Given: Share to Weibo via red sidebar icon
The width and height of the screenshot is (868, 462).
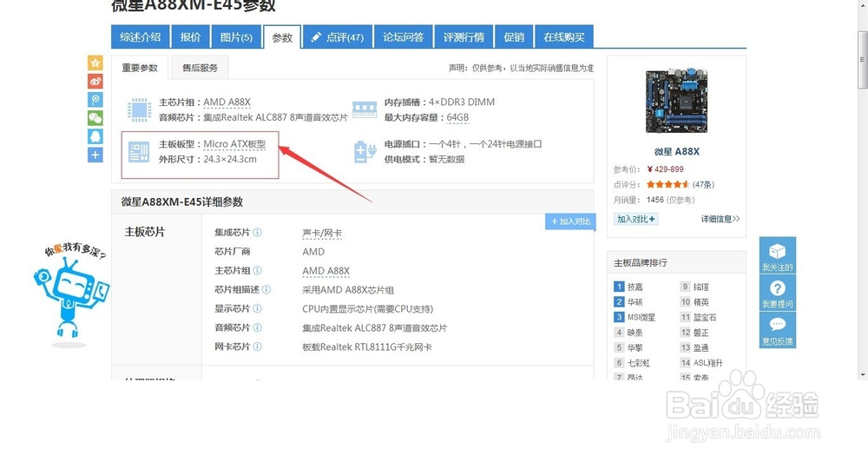Looking at the screenshot, I should 95,82.
